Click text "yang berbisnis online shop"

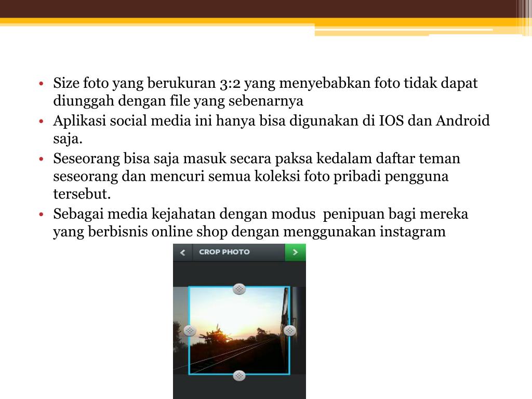(x=140, y=232)
